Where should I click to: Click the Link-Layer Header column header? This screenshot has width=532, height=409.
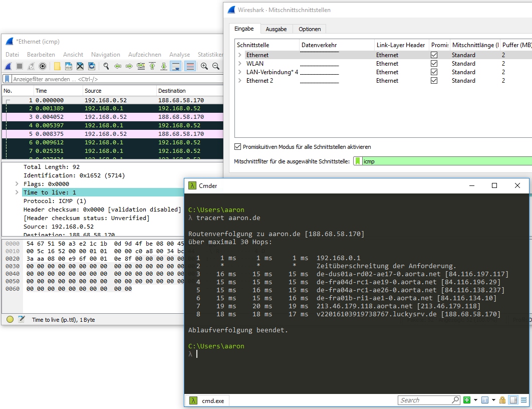click(401, 45)
